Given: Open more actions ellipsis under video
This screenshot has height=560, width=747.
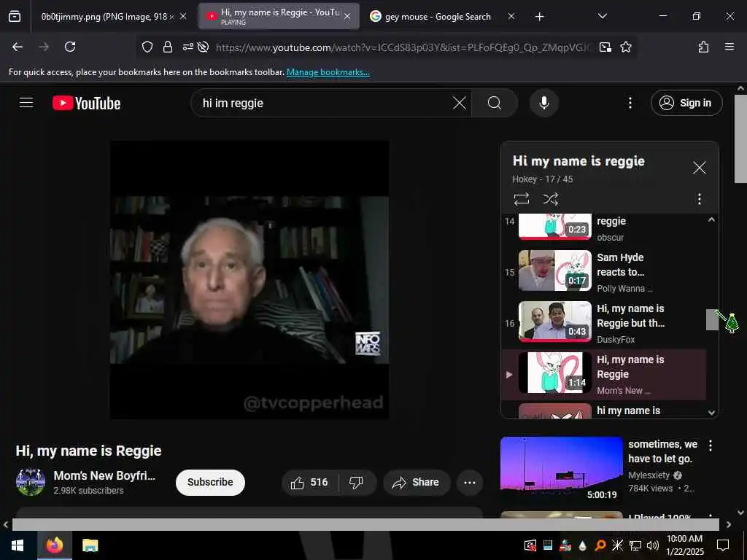Looking at the screenshot, I should [470, 483].
